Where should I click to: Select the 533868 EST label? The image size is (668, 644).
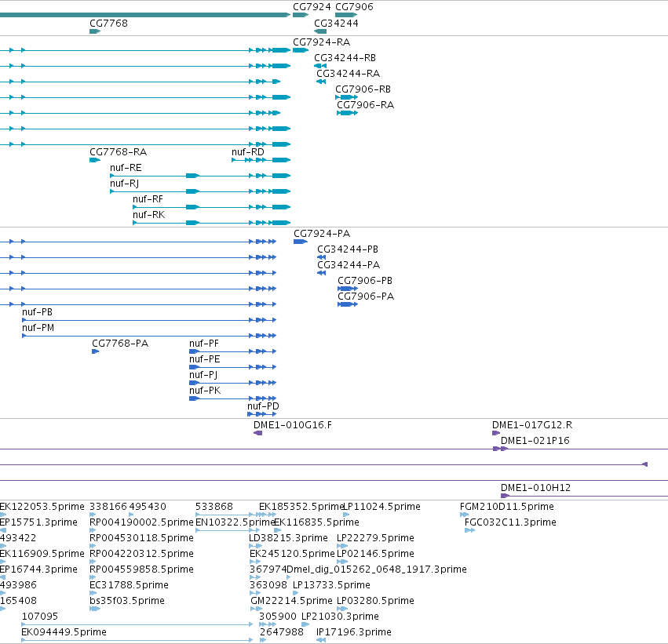click(x=214, y=507)
